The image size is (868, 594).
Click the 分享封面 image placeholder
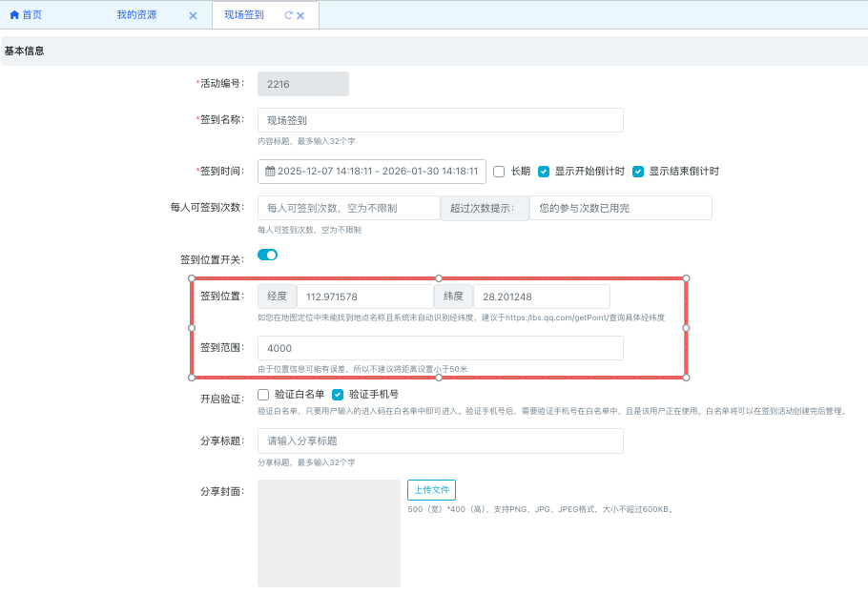click(x=329, y=533)
